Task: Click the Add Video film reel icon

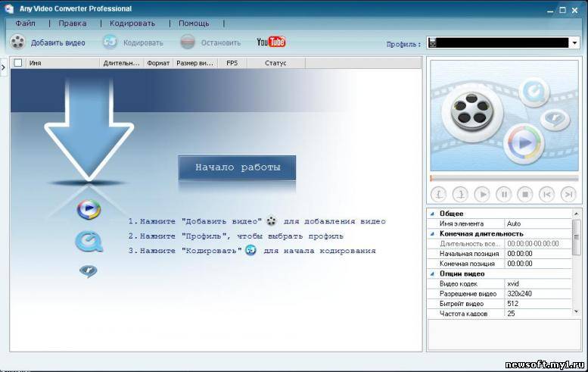Action: click(x=17, y=42)
